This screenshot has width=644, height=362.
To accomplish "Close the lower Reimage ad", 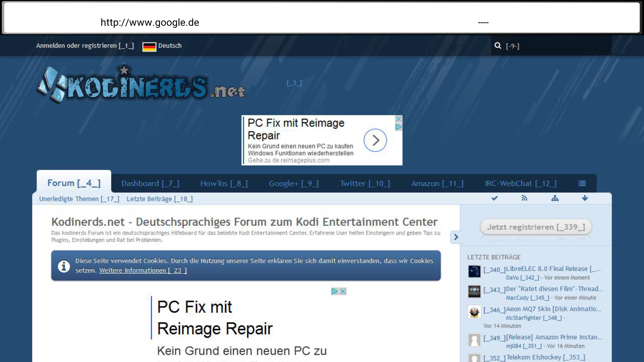I will [342, 291].
